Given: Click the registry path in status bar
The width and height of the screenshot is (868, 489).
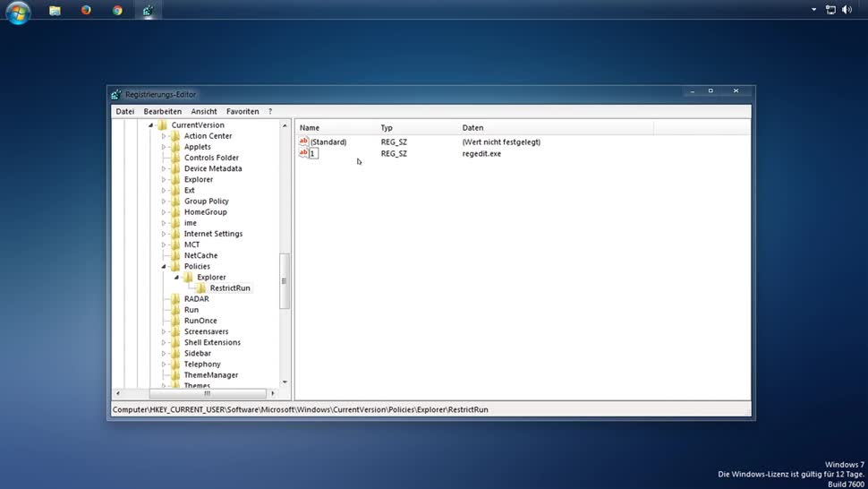Looking at the screenshot, I should pyautogui.click(x=301, y=410).
